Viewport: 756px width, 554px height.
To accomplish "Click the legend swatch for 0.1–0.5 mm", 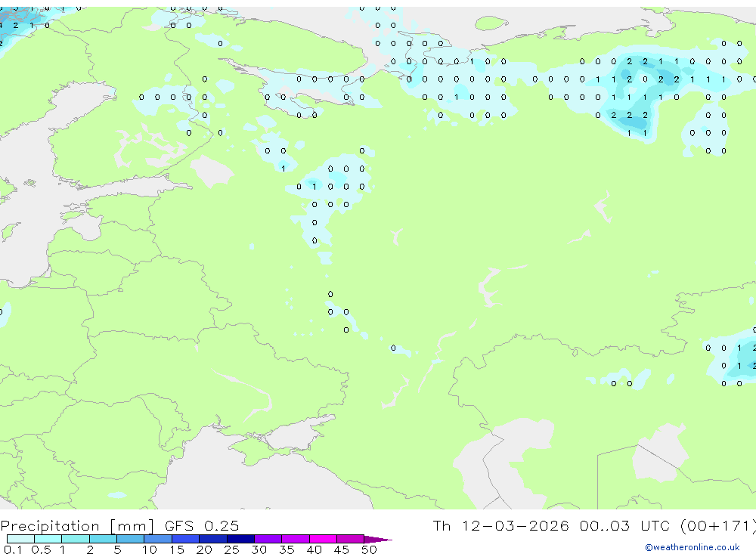I will click(x=20, y=539).
